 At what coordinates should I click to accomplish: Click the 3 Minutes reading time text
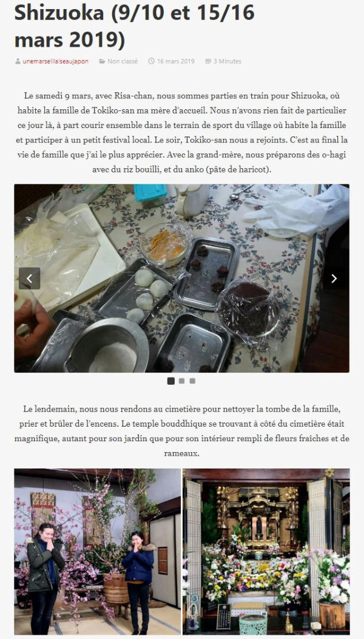(x=227, y=61)
